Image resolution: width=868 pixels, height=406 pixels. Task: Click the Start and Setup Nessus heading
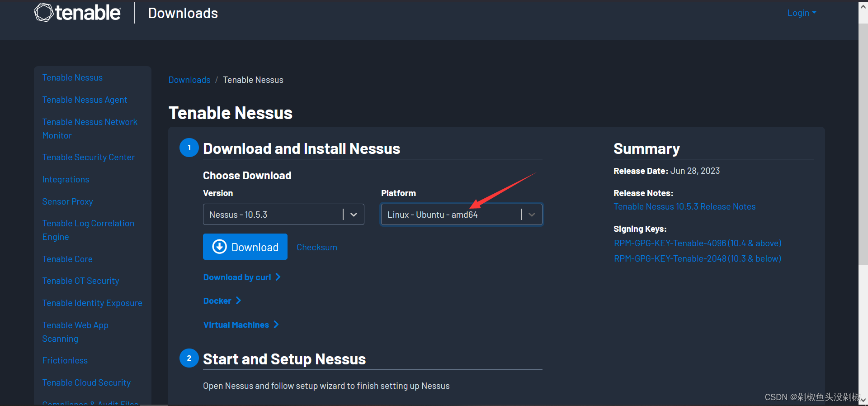point(284,359)
